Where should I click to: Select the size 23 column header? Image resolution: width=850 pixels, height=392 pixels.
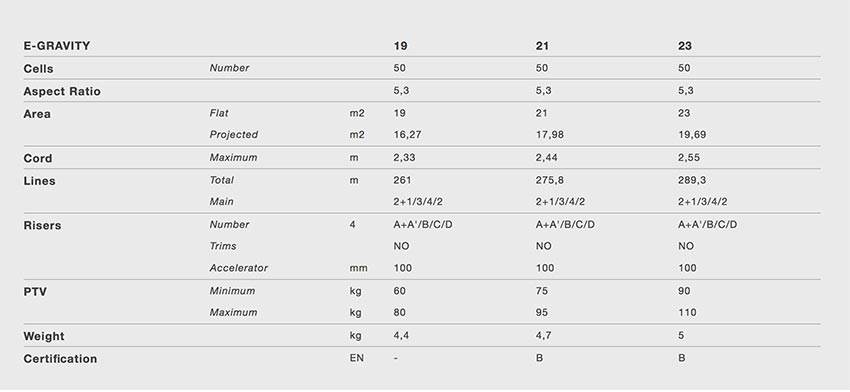(x=685, y=46)
